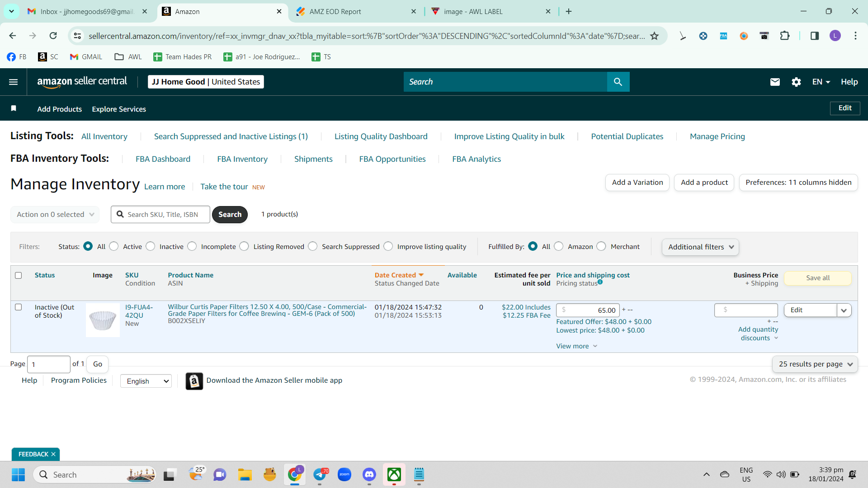Toggle the browser side panel icon
The height and width of the screenshot is (488, 868).
point(814,36)
